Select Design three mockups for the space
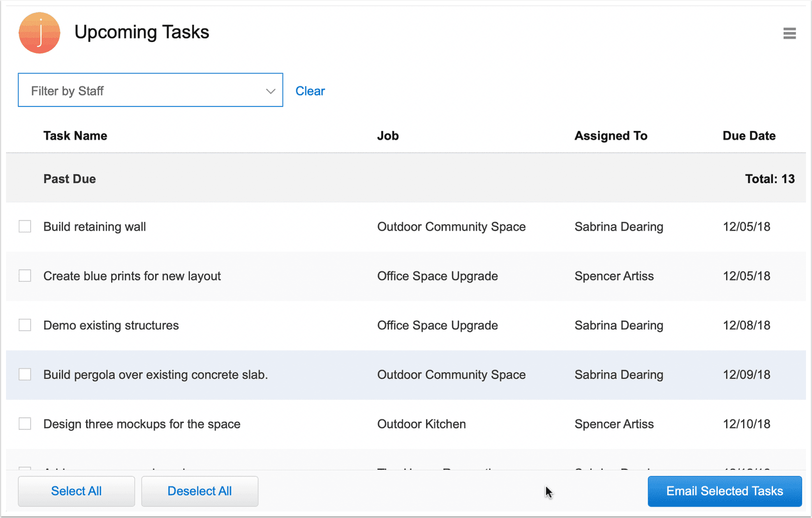The height and width of the screenshot is (518, 812). click(24, 423)
